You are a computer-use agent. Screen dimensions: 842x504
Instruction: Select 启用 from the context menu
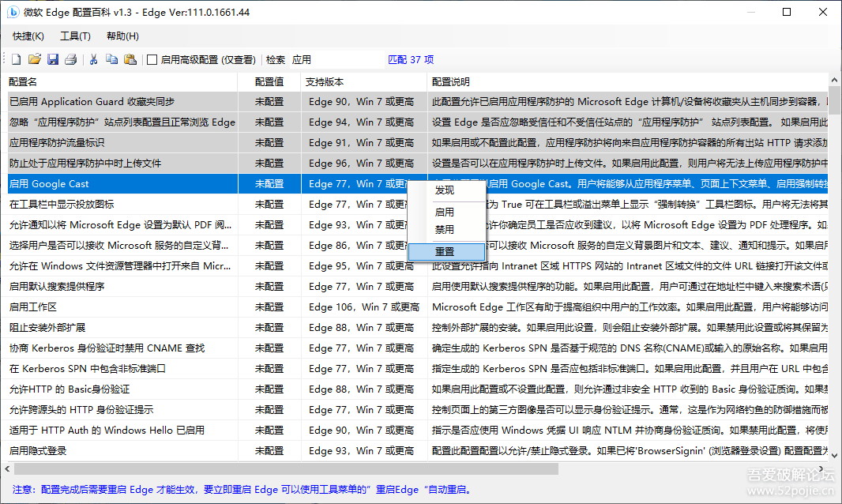pyautogui.click(x=445, y=212)
